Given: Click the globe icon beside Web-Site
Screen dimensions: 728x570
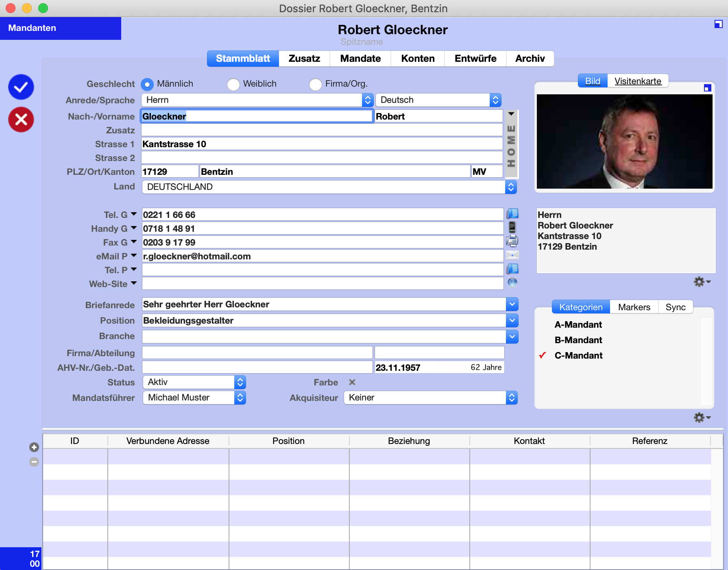Looking at the screenshot, I should 512,283.
